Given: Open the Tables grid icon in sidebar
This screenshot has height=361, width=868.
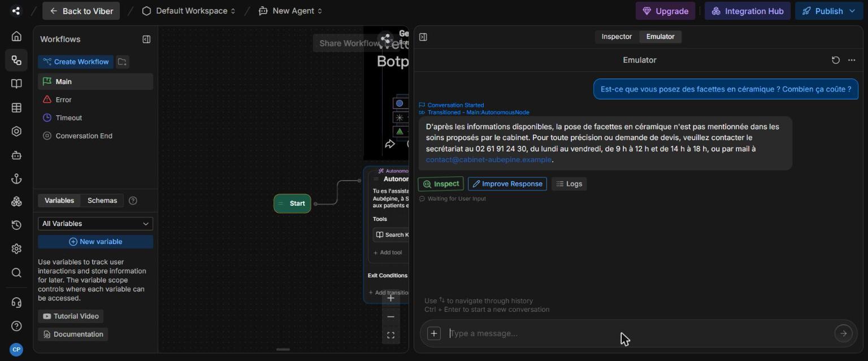Looking at the screenshot, I should (16, 107).
